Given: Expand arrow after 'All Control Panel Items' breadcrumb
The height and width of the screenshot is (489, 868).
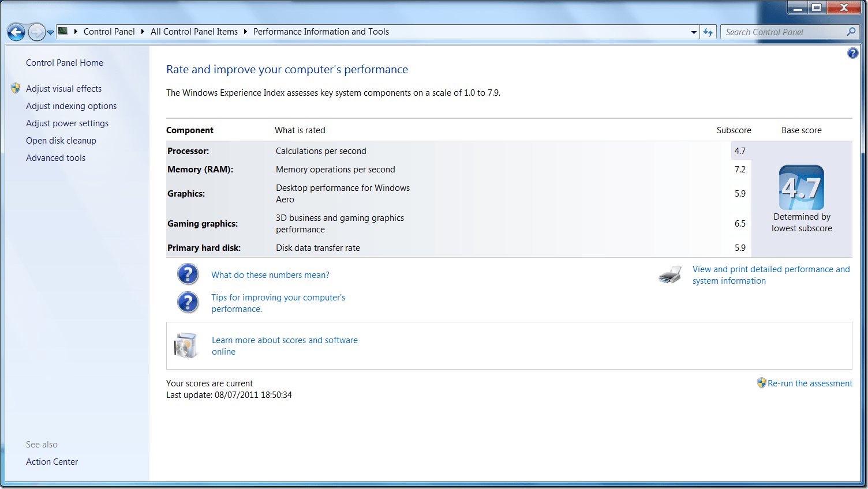Looking at the screenshot, I should click(245, 32).
